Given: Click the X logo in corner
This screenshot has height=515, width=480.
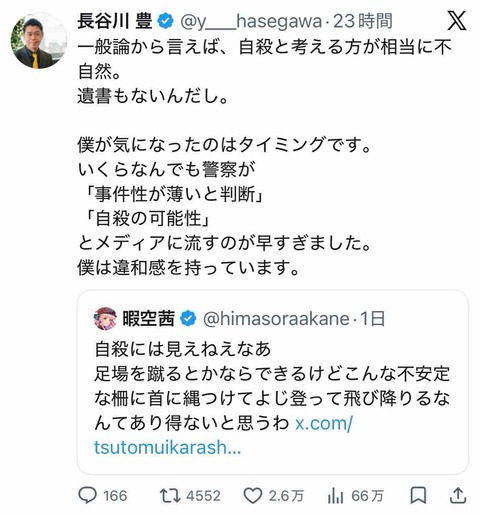Looking at the screenshot, I should [456, 21].
